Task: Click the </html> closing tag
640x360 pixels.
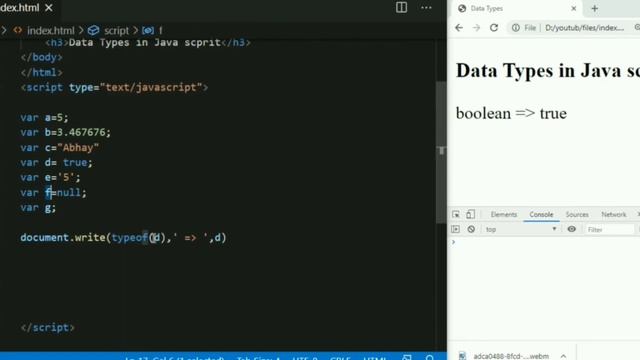Action: 42,72
